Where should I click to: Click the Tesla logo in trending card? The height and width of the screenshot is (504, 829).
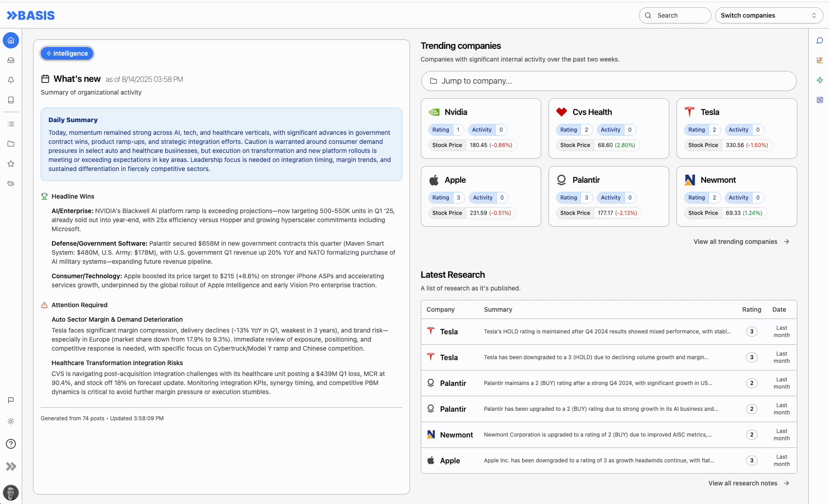point(690,112)
